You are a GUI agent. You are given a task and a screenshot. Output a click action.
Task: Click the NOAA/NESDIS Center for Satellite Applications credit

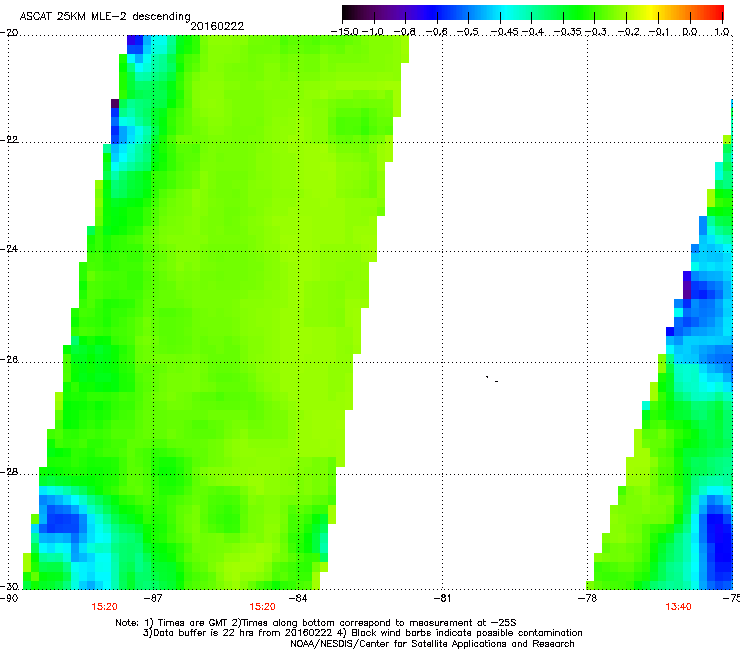tap(432, 643)
